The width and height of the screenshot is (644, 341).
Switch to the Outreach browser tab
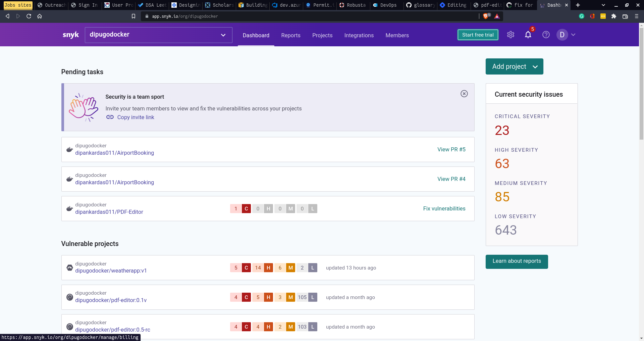[51, 5]
